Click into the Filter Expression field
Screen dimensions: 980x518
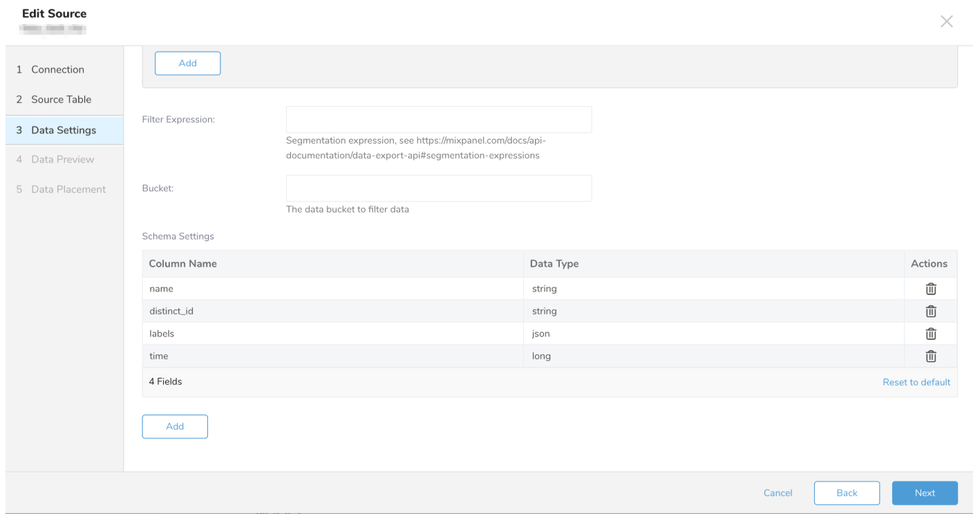click(438, 119)
